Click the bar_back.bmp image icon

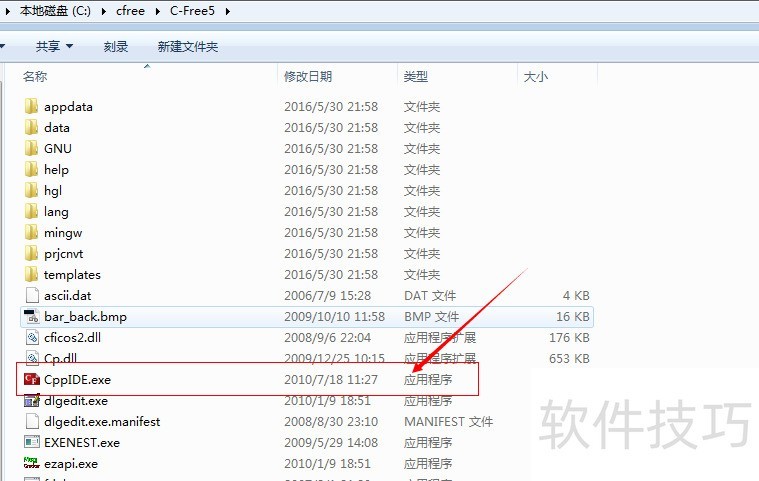tap(32, 316)
